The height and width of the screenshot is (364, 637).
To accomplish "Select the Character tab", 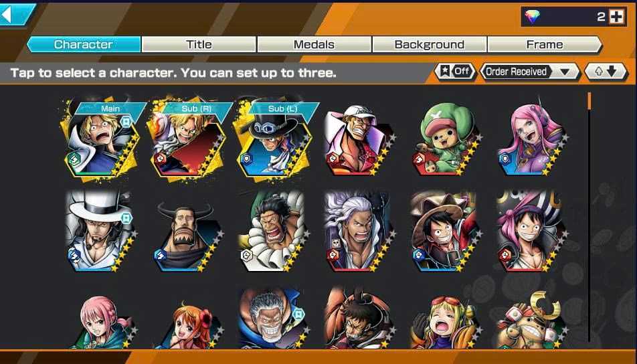I will point(84,44).
